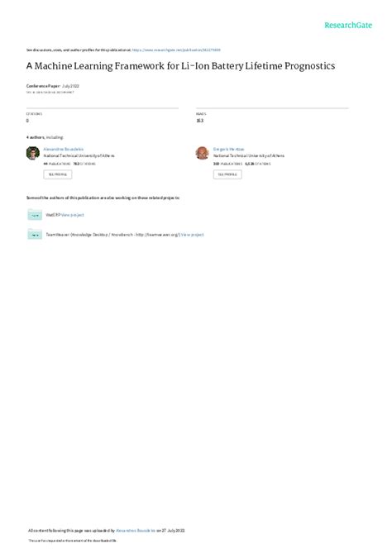Click the second author's National Technical University affiliation
The height and width of the screenshot is (553, 392).
pos(249,155)
